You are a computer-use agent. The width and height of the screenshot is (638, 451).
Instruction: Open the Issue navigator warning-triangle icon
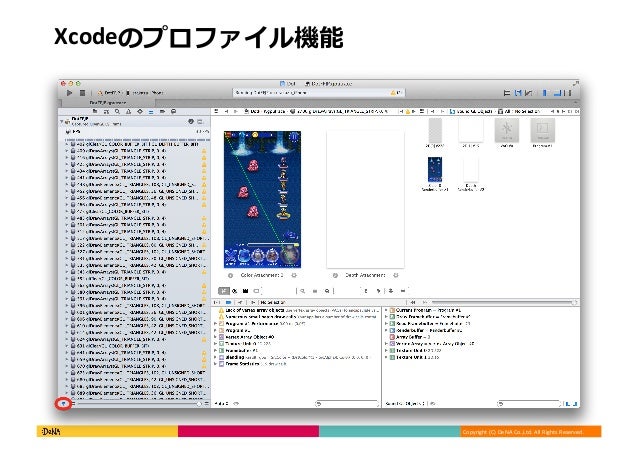[x=129, y=111]
